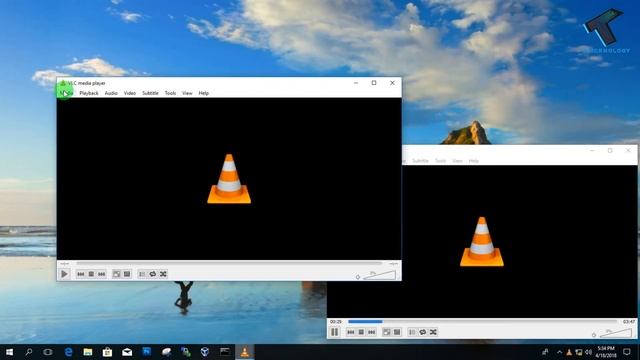Screen dimensions: 640x360
Task: Toggle shuffle in the front VLC window
Action: pos(163,274)
